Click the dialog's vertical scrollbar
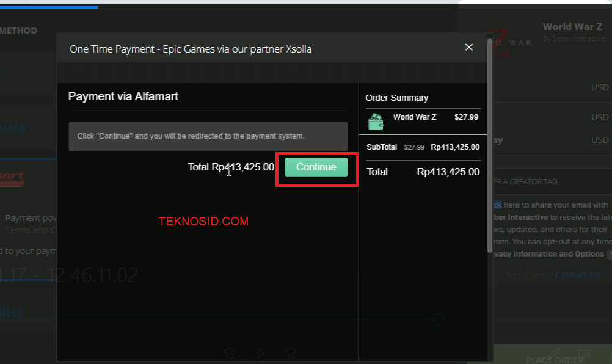This screenshot has height=364, width=612. [490, 145]
